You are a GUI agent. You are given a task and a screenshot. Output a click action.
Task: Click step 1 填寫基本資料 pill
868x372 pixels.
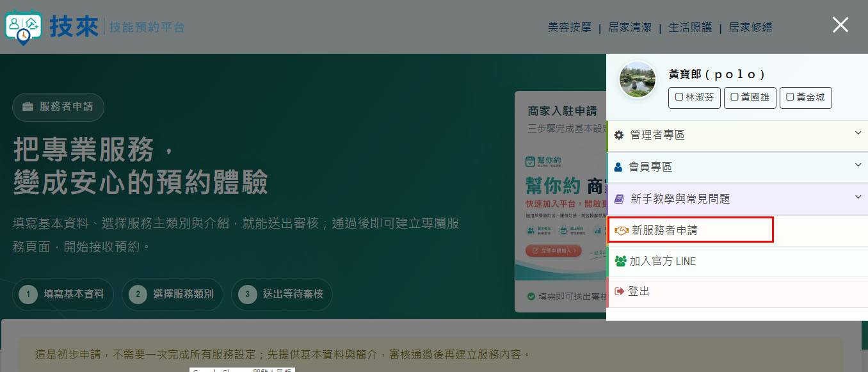[x=63, y=295]
